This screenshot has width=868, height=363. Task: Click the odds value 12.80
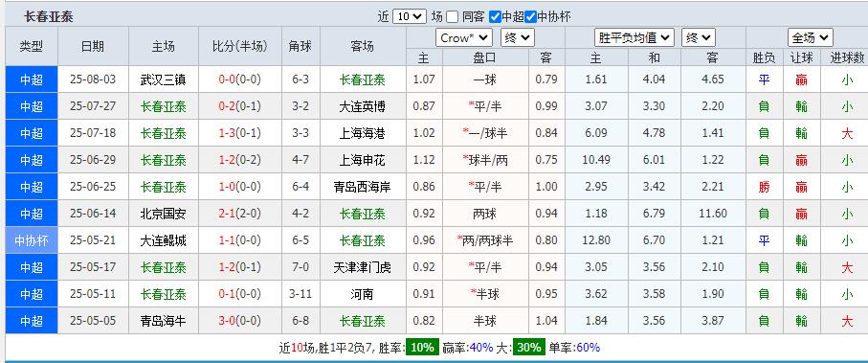click(596, 240)
